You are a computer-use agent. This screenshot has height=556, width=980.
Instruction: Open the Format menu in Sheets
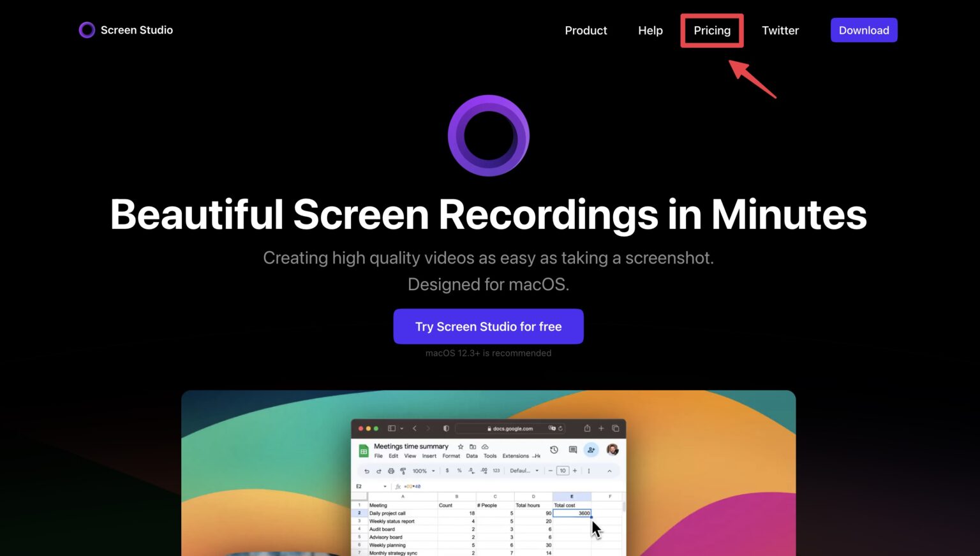[x=452, y=456]
